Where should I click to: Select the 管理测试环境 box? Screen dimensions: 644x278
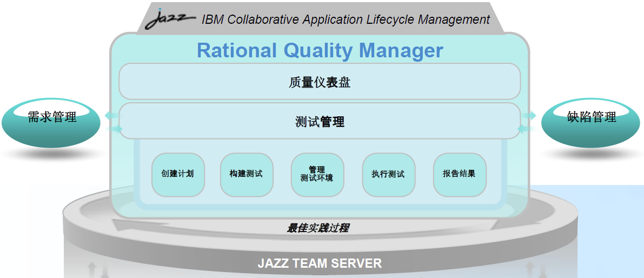click(317, 175)
